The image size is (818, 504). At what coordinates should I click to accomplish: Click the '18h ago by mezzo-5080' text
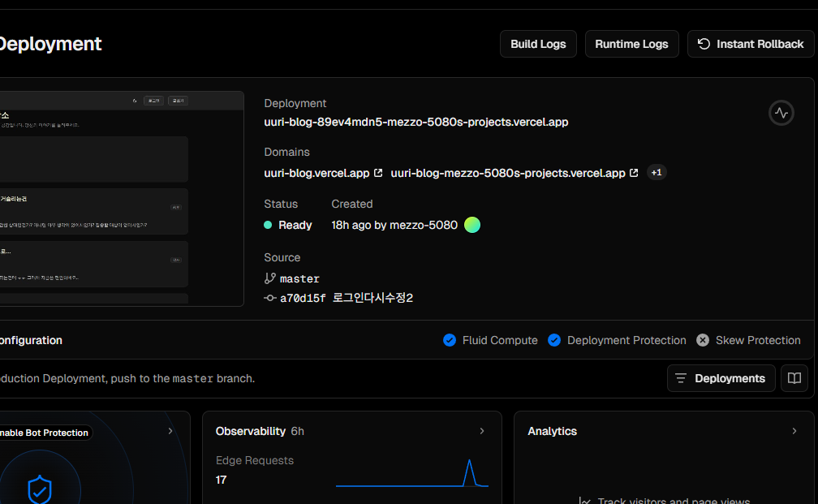point(394,225)
